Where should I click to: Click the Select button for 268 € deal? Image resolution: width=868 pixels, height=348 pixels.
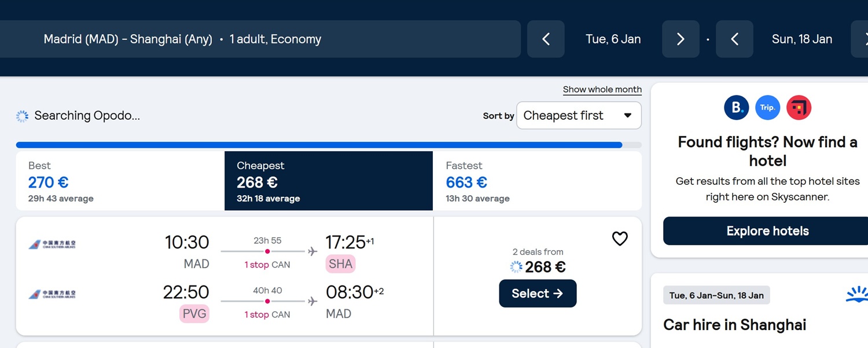538,294
